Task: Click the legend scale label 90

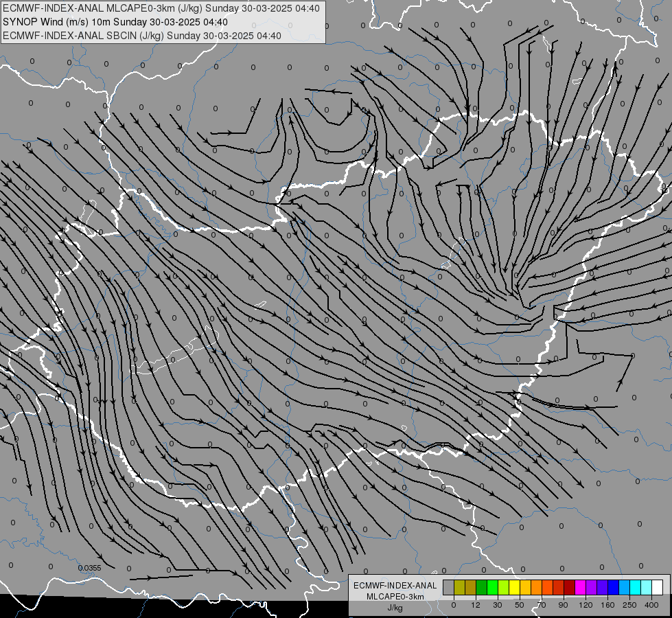Action: 563,605
